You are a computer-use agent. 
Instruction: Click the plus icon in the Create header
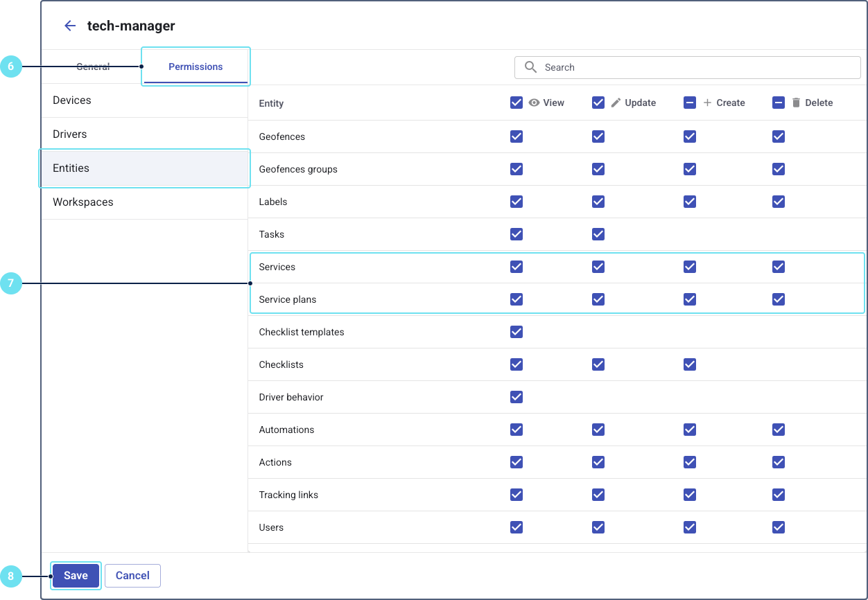pos(707,103)
